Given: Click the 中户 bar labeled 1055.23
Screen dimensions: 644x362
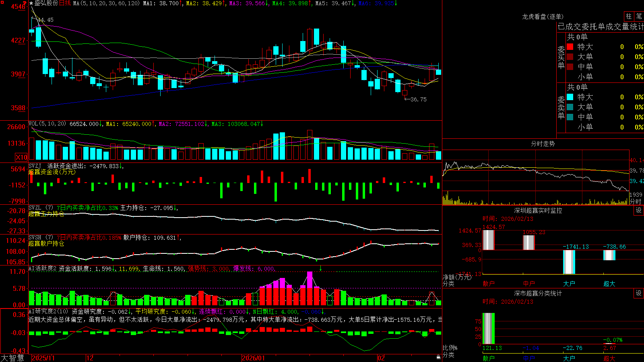Looking at the screenshot, I should coord(529,243).
